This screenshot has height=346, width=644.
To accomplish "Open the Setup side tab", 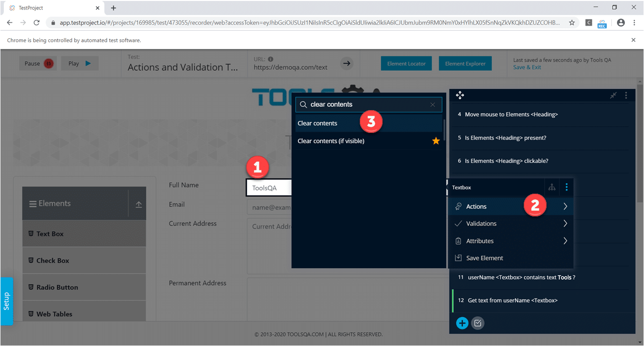I will click(7, 301).
